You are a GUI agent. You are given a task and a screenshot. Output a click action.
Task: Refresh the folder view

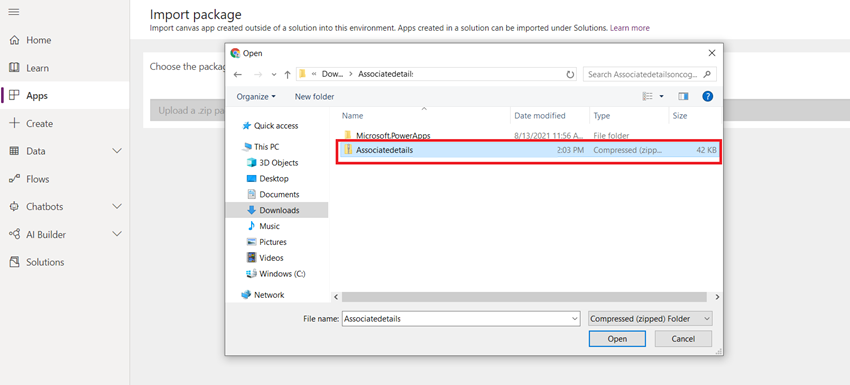point(570,74)
